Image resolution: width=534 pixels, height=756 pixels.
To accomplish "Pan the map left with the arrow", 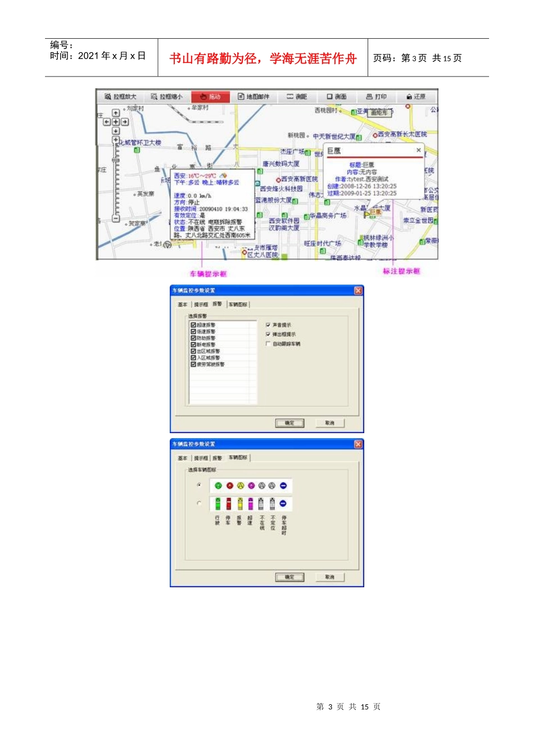I will tap(107, 121).
